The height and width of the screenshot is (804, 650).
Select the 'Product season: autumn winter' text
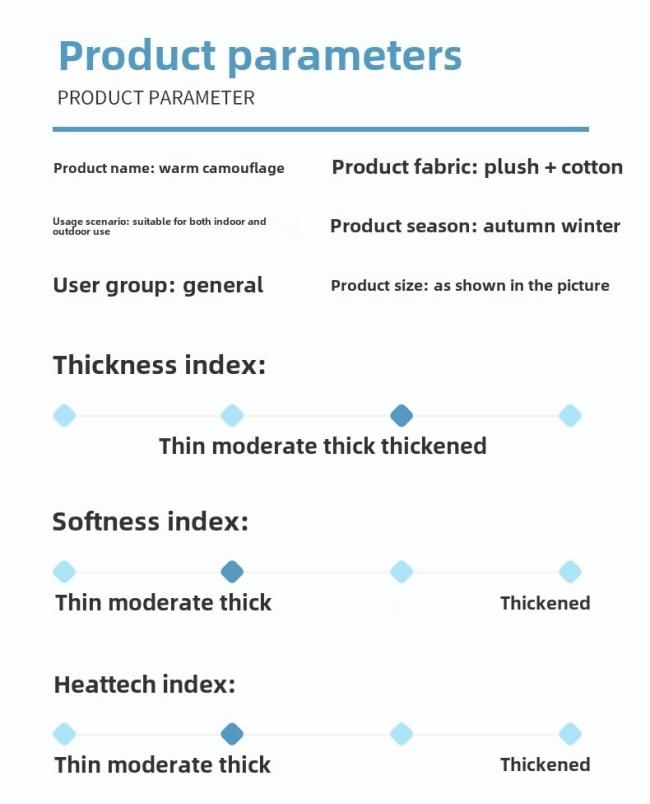[x=475, y=226]
